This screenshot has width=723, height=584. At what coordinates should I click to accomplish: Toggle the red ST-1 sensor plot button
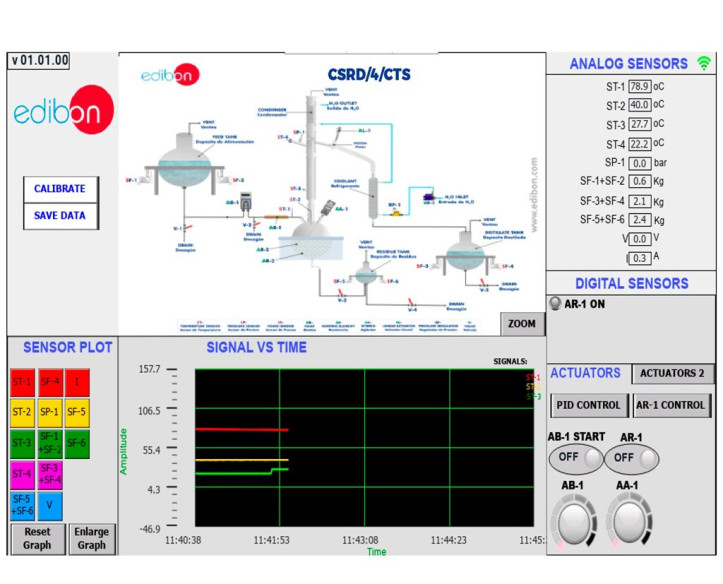[21, 381]
